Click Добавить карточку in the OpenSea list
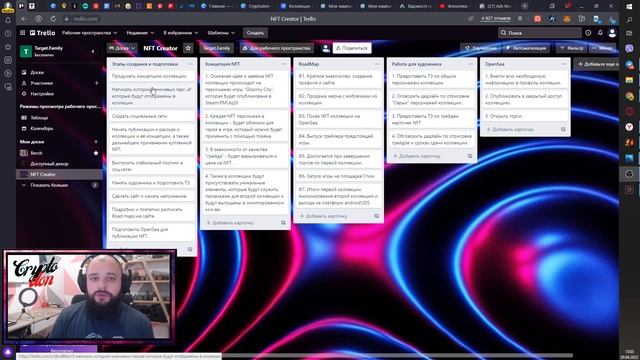The image size is (640, 360). click(x=510, y=129)
